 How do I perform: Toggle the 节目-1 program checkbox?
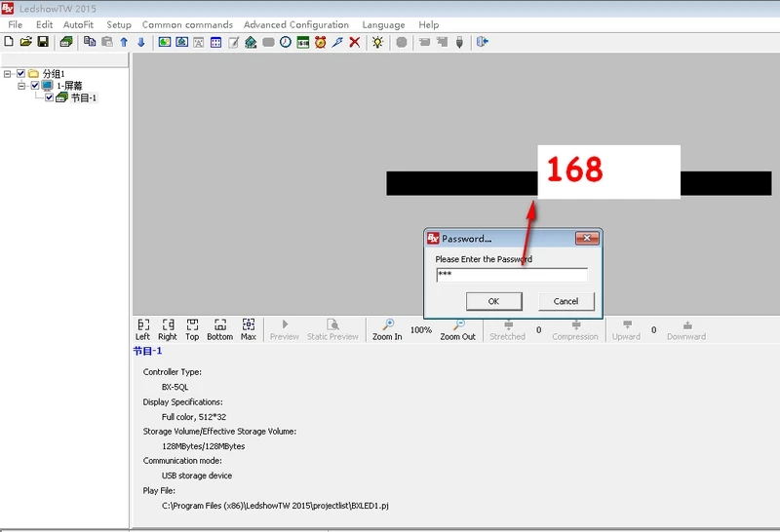pos(49,97)
